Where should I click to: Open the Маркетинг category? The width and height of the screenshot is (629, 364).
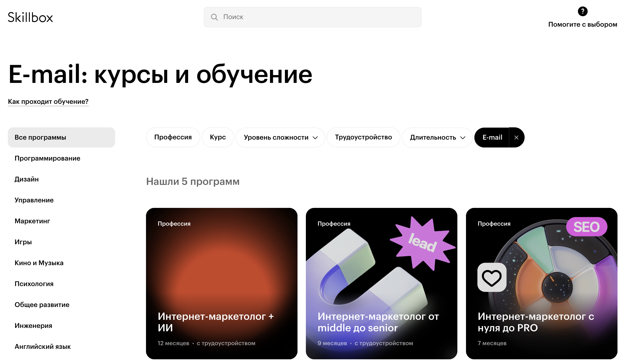tap(32, 221)
